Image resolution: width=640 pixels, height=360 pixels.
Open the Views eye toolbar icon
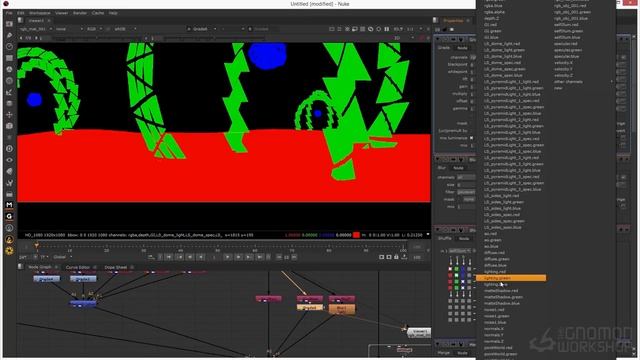[9, 160]
